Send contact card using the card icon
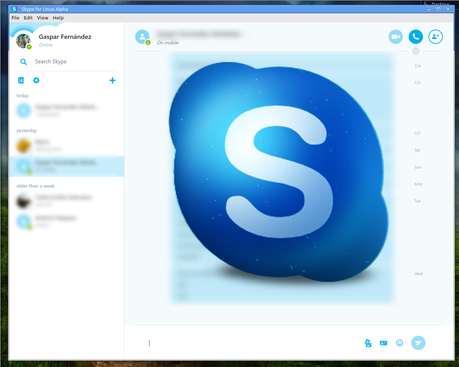Viewport: 459px width, 367px height. [x=384, y=343]
